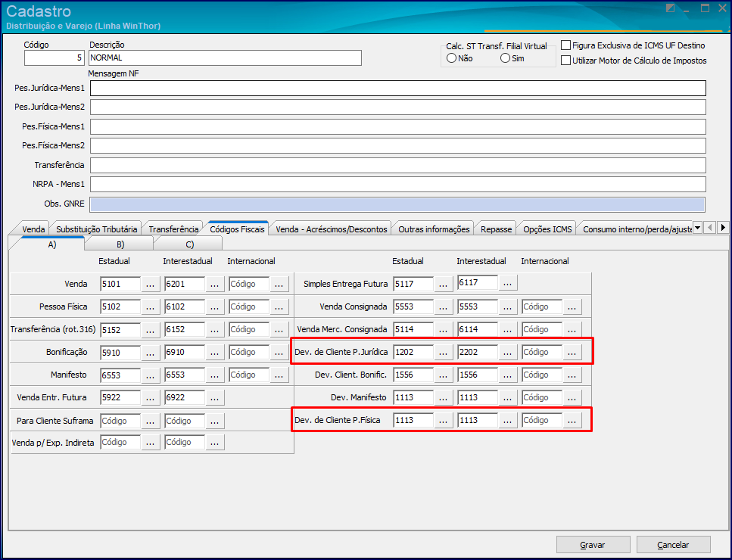Open lookup for Venda Merc. Consignada Estadual 5114
Image resolution: width=732 pixels, height=560 pixels.
pyautogui.click(x=443, y=329)
